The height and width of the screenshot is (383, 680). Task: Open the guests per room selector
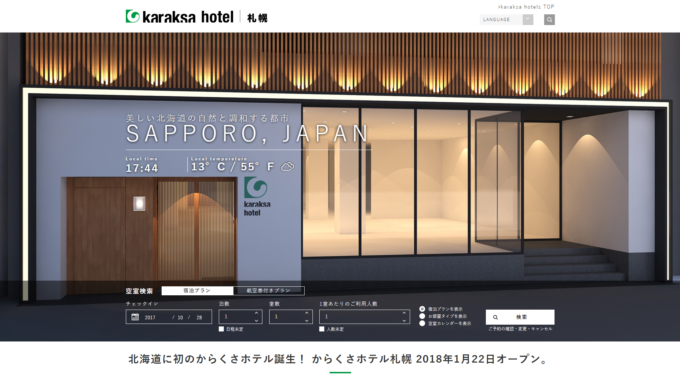364,317
